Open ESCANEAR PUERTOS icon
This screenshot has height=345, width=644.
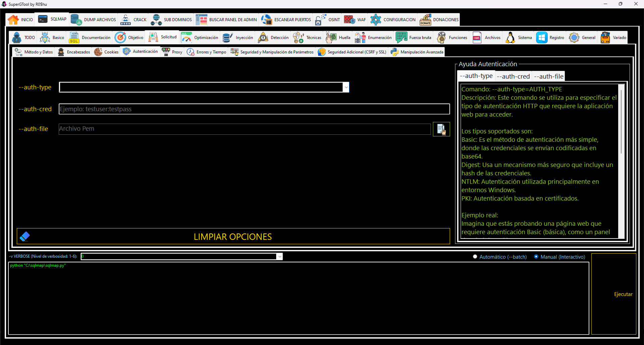click(x=266, y=20)
